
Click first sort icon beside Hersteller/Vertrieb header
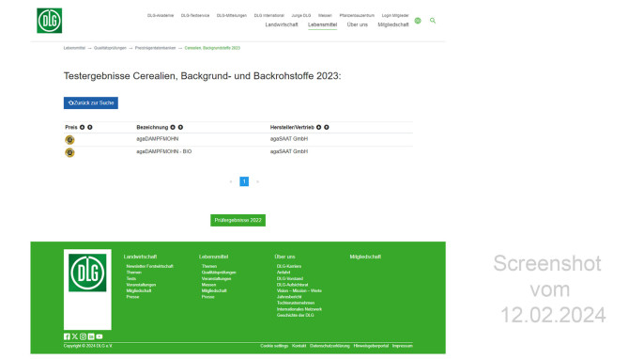point(319,128)
